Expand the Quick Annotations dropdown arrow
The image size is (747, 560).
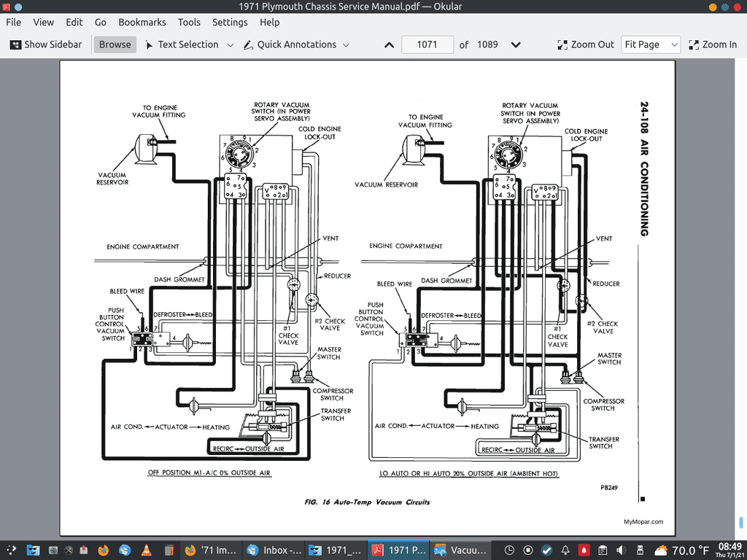coord(346,45)
